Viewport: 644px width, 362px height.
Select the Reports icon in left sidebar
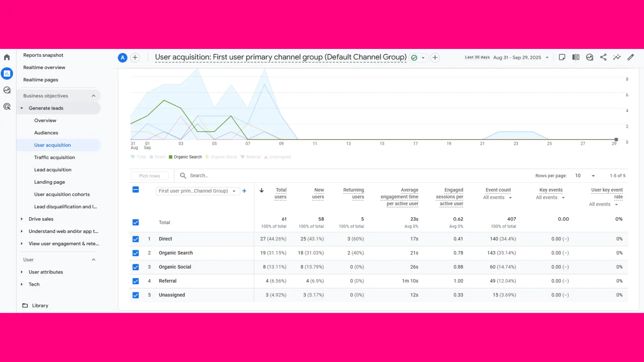pos(7,73)
